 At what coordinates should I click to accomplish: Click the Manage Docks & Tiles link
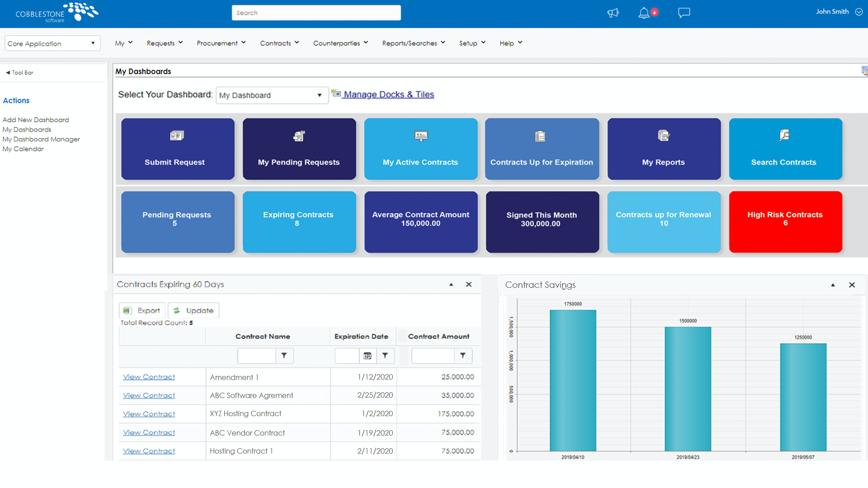click(x=388, y=94)
